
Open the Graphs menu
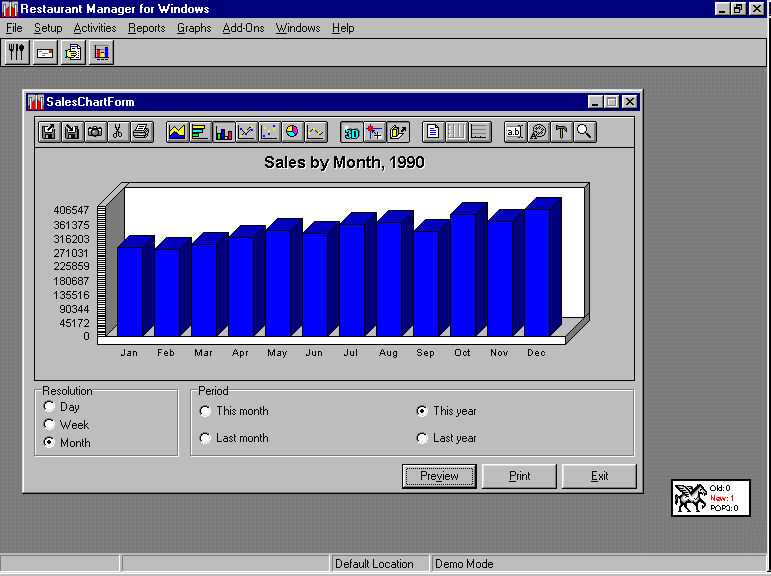click(194, 28)
